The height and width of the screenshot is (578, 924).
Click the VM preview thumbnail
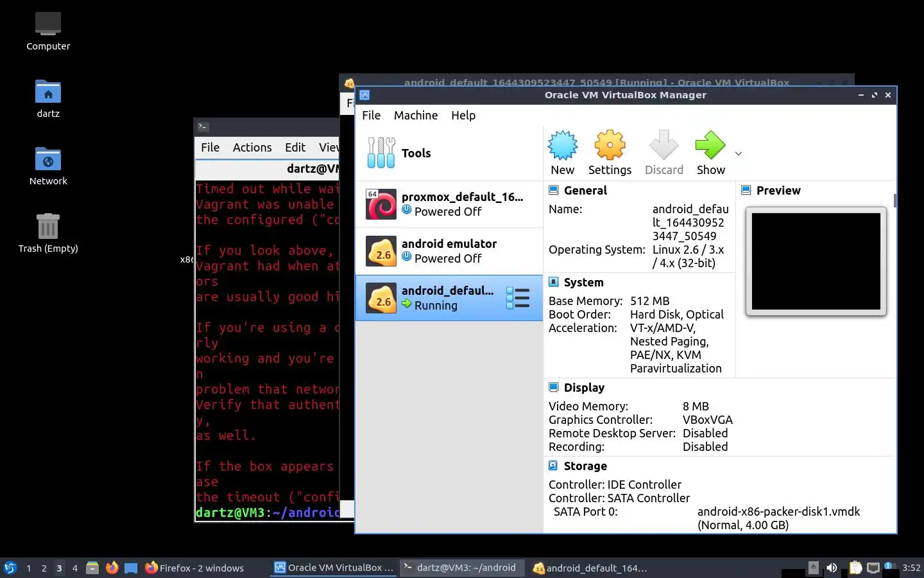816,261
